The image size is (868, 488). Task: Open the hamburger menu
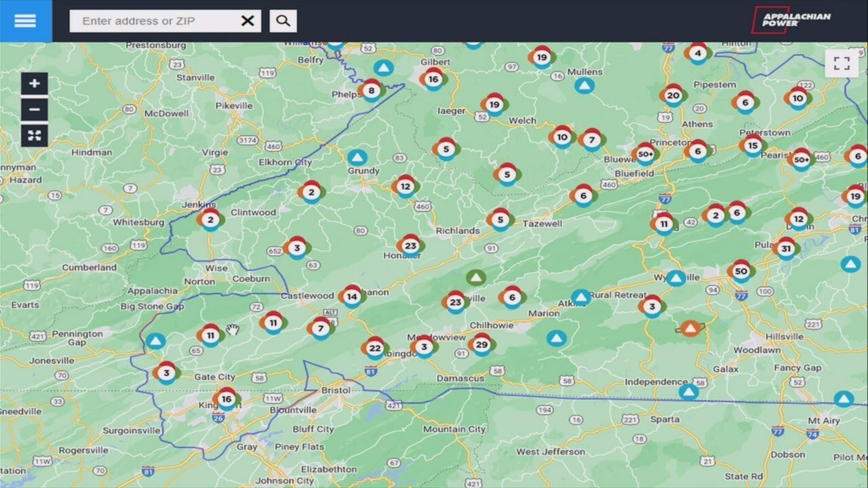pos(25,21)
